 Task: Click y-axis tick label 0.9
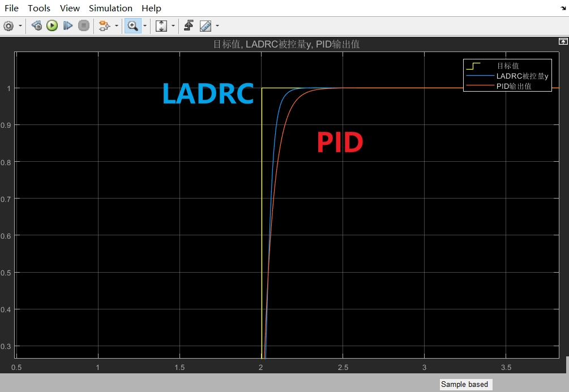(6, 126)
